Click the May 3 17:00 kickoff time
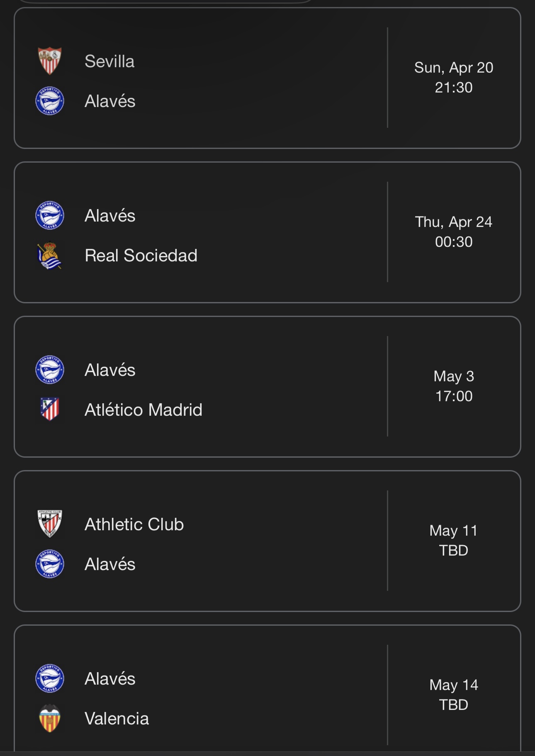 tap(454, 386)
